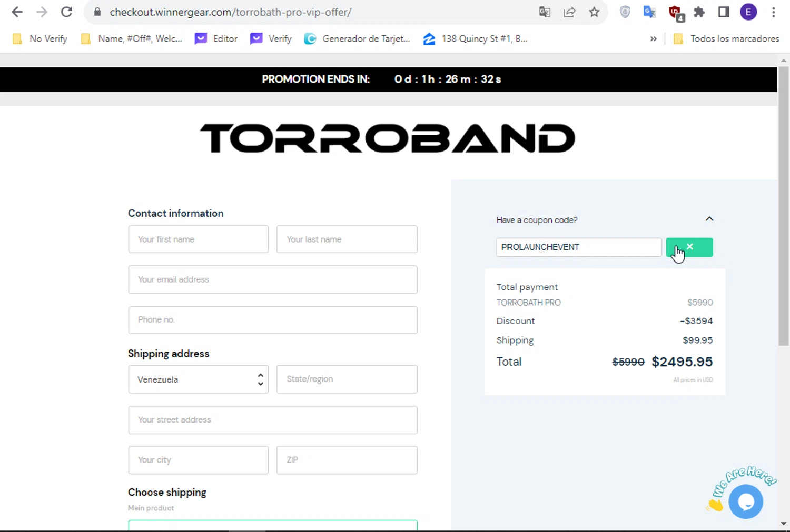Viewport: 790px width, 532px height.
Task: Bookmark this page with the star
Action: [594, 12]
